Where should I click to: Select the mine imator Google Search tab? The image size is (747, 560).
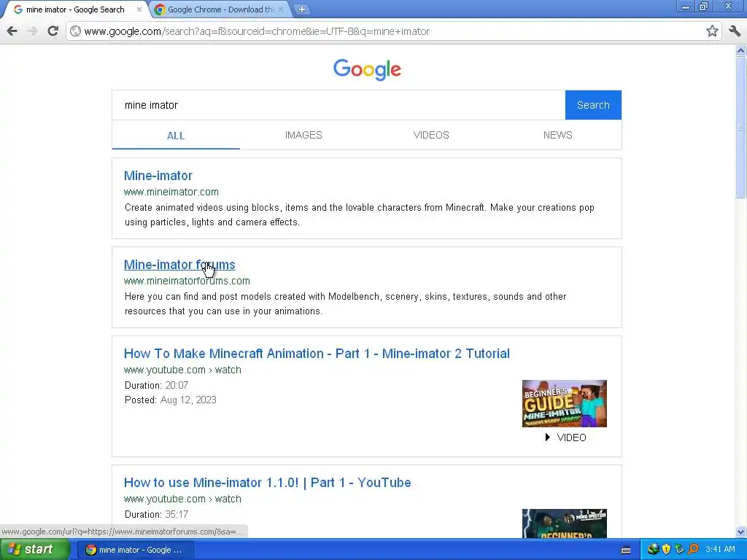pos(75,9)
